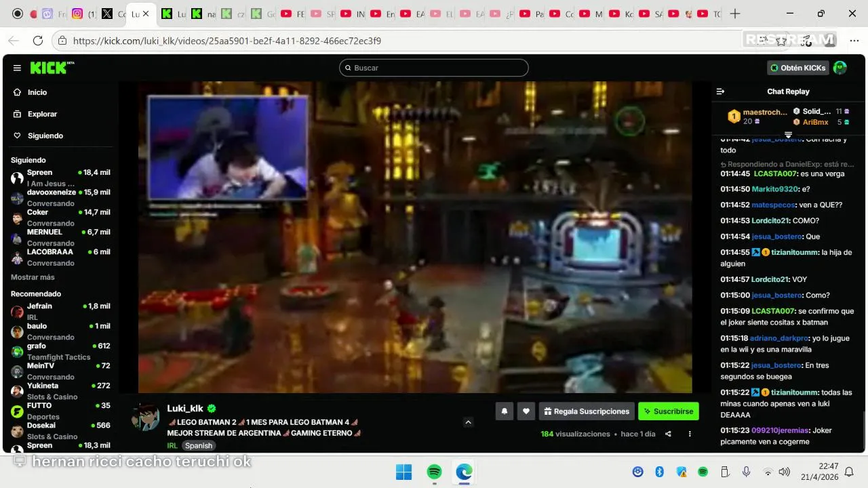This screenshot has height=488, width=868.
Task: Click the Bluetooth tray icon
Action: [x=659, y=472]
